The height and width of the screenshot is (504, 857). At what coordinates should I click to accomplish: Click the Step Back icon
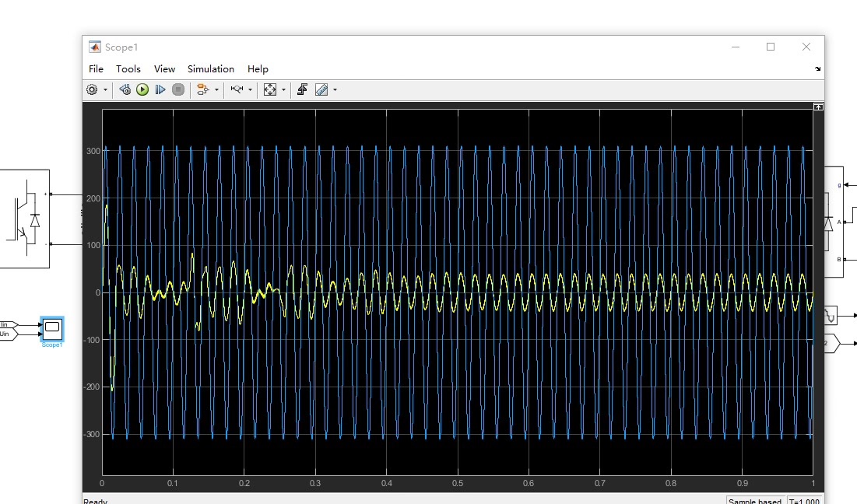pos(125,89)
